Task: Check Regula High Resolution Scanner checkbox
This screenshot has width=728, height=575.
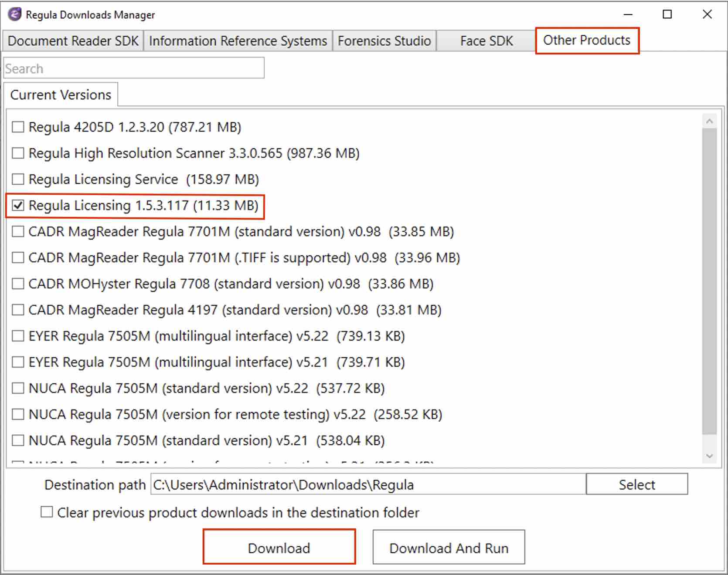Action: [18, 153]
